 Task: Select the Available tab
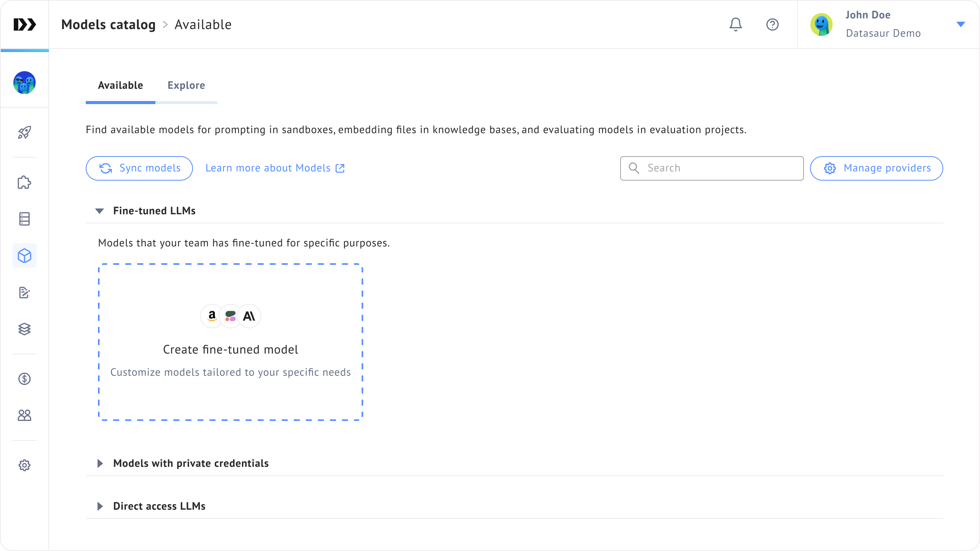pos(120,85)
